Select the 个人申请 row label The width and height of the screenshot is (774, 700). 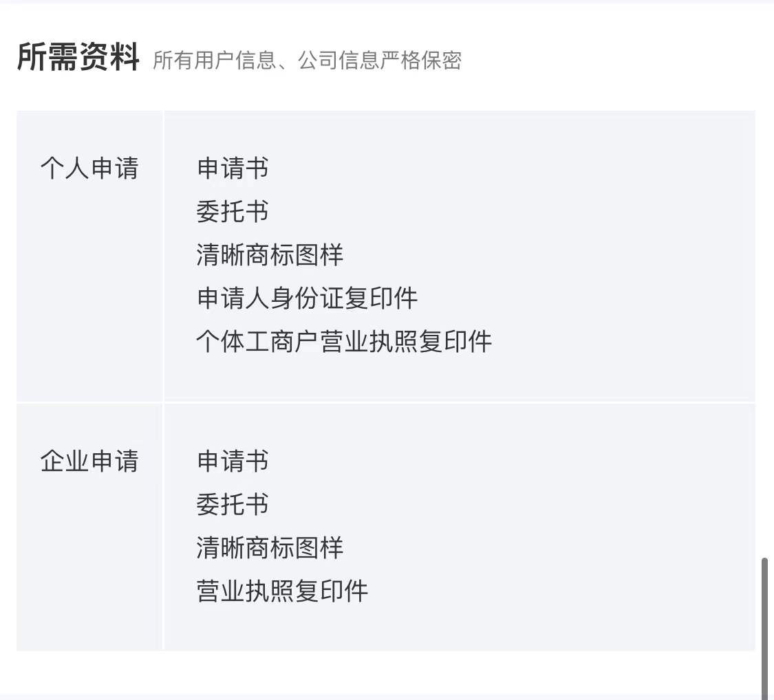[89, 168]
